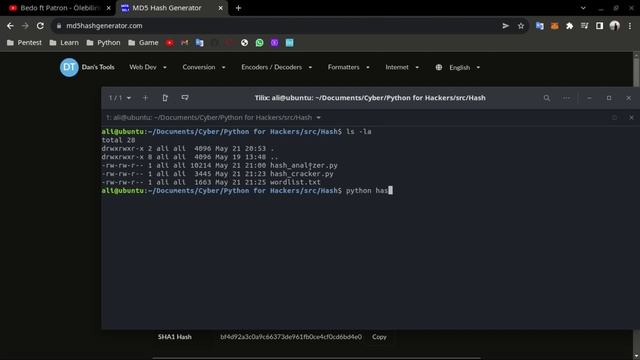Open globe bookmark icon
Image resolution: width=640 pixels, height=360 pixels.
(244, 42)
